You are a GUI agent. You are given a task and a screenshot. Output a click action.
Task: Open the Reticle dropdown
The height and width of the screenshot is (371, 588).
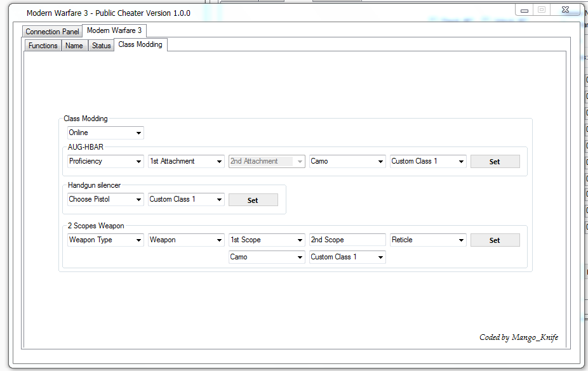coord(428,240)
